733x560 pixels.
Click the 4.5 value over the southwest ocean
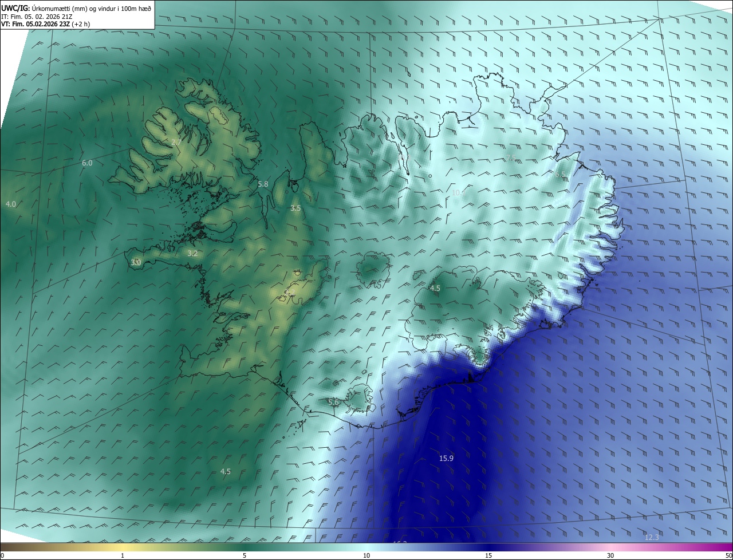coord(226,471)
